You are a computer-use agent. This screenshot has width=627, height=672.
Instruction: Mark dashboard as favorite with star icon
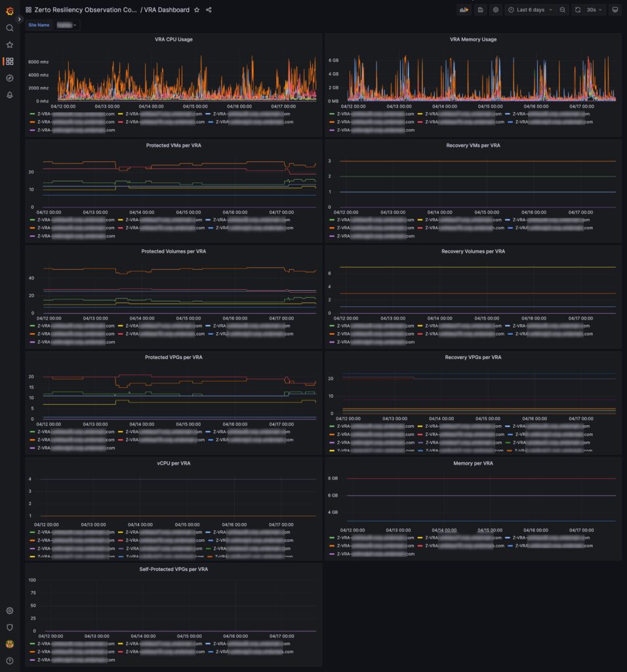(197, 10)
